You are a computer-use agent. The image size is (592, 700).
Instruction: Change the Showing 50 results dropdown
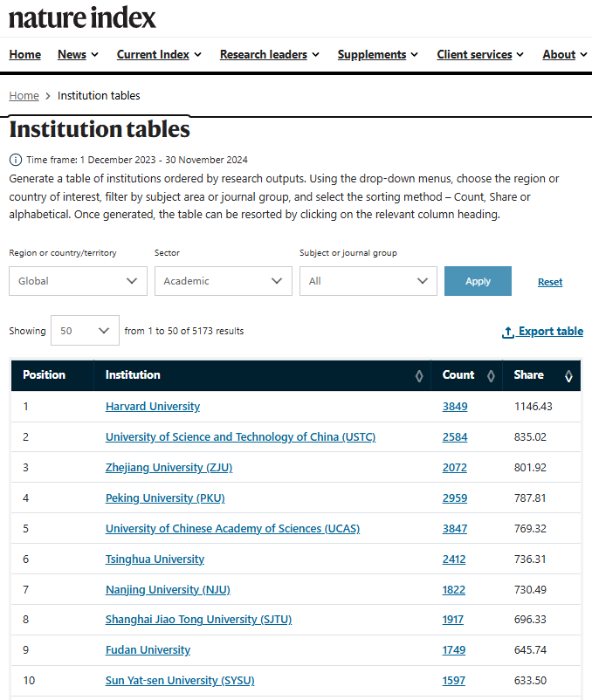85,331
